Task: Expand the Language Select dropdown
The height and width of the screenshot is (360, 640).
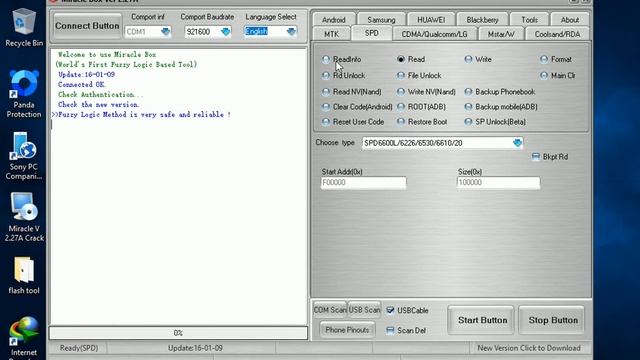Action: [291, 31]
